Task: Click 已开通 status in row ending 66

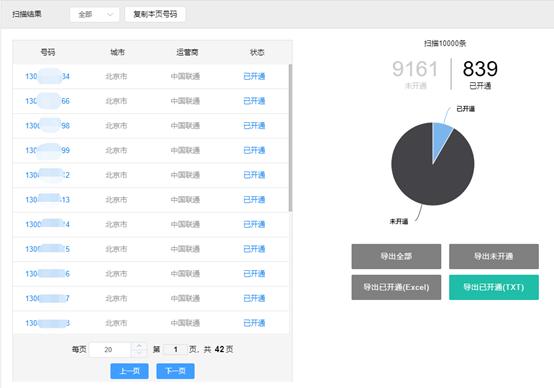Action: coord(254,101)
